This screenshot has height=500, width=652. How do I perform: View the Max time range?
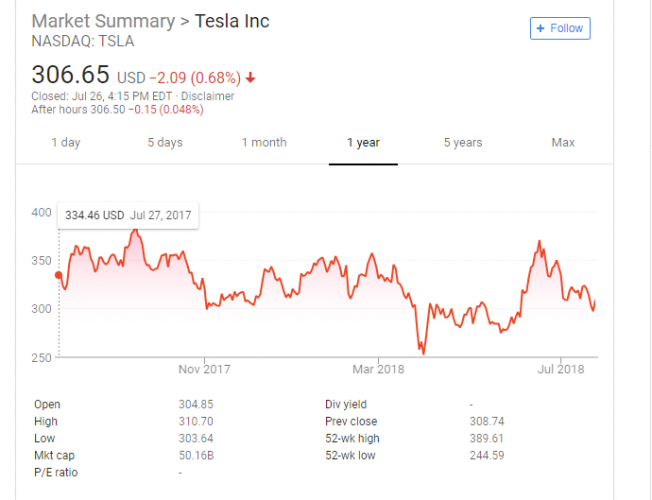[563, 143]
